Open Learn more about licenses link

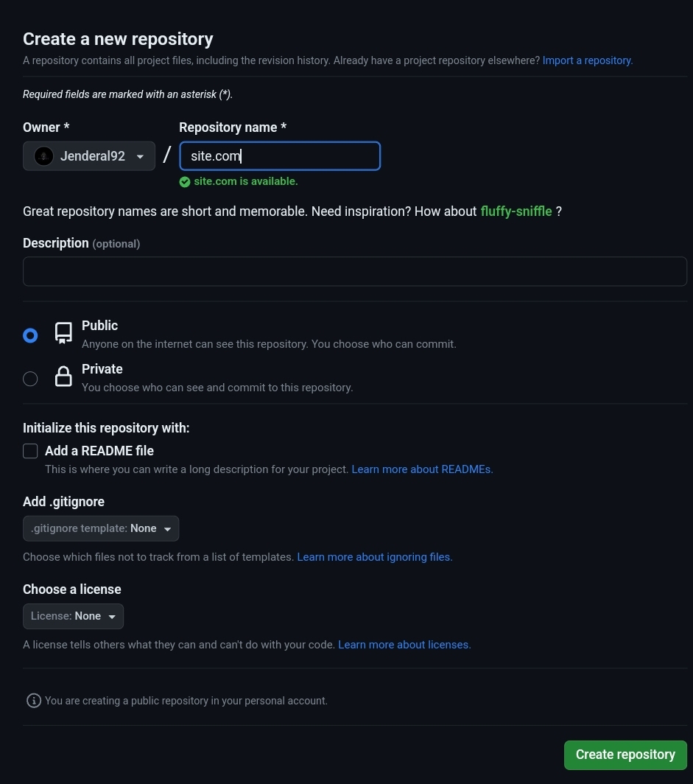(405, 645)
